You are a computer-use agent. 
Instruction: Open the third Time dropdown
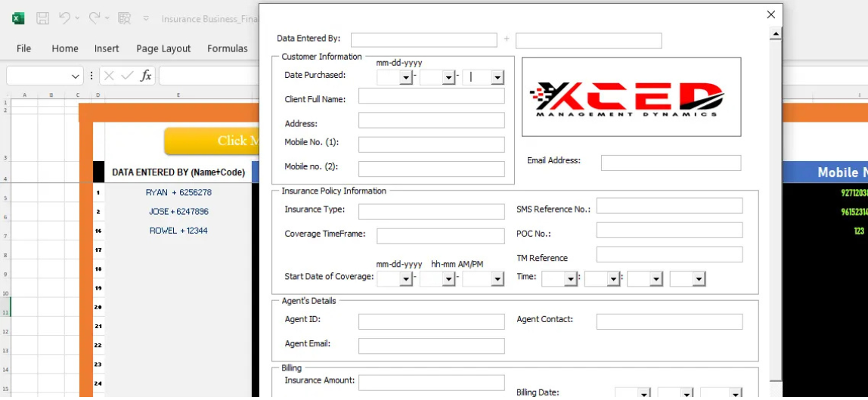coord(656,279)
